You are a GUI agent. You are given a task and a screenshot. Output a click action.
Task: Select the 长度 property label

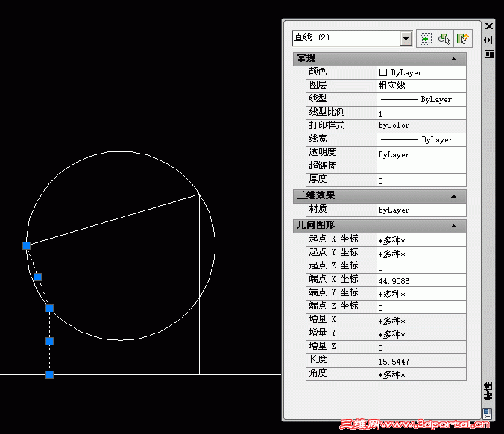[x=318, y=359]
